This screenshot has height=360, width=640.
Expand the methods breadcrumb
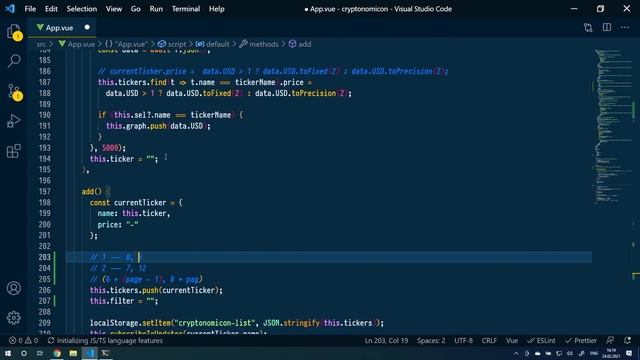[259, 44]
